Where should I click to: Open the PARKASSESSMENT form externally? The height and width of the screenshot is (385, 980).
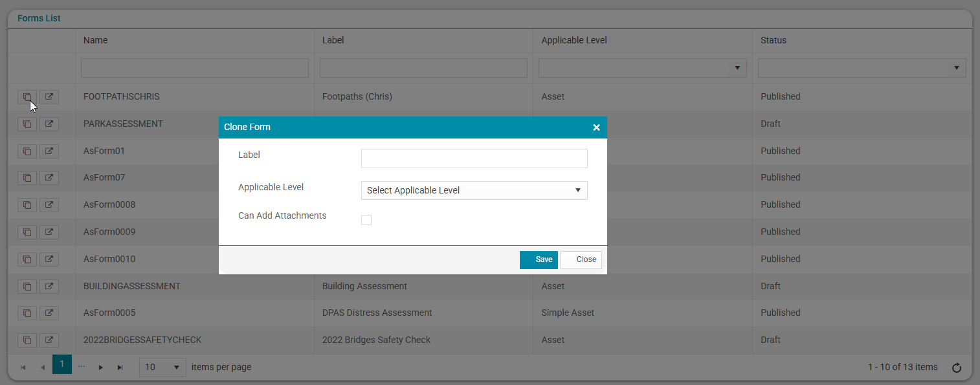click(49, 124)
